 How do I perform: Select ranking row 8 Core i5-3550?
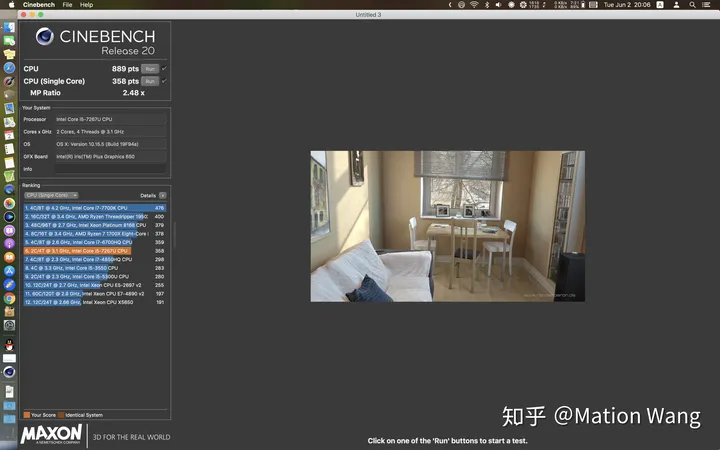(x=95, y=268)
